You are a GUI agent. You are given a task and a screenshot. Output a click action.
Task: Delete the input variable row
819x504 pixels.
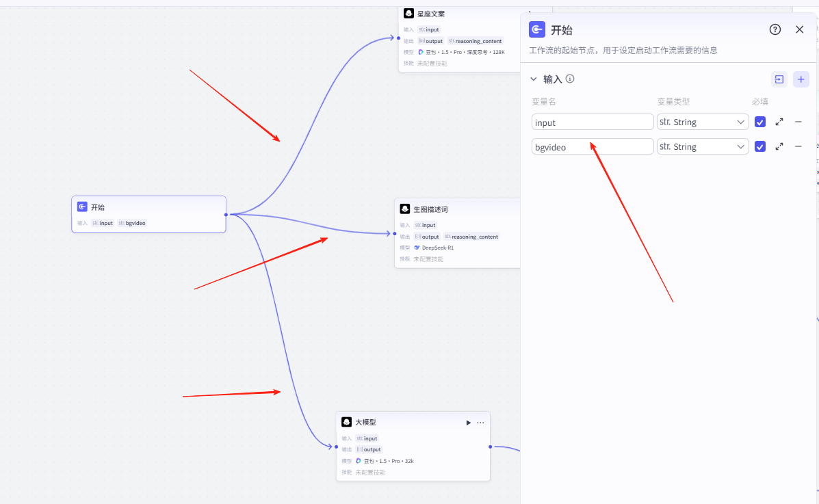[798, 122]
